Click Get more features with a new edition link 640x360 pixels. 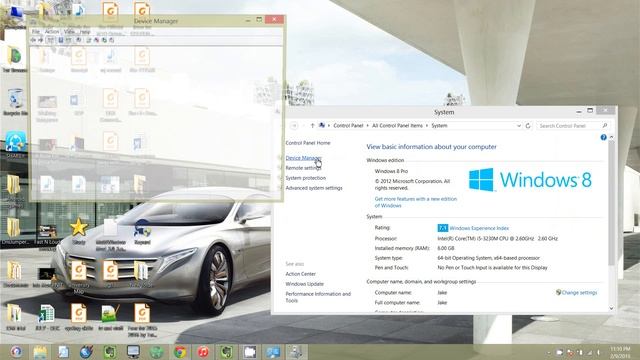pos(416,202)
